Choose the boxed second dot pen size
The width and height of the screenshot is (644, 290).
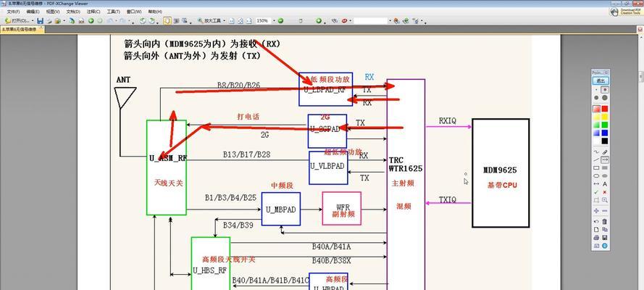[605, 90]
